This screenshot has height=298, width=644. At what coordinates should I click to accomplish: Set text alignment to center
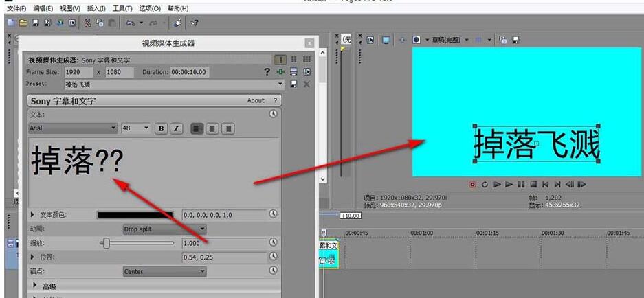click(x=212, y=128)
